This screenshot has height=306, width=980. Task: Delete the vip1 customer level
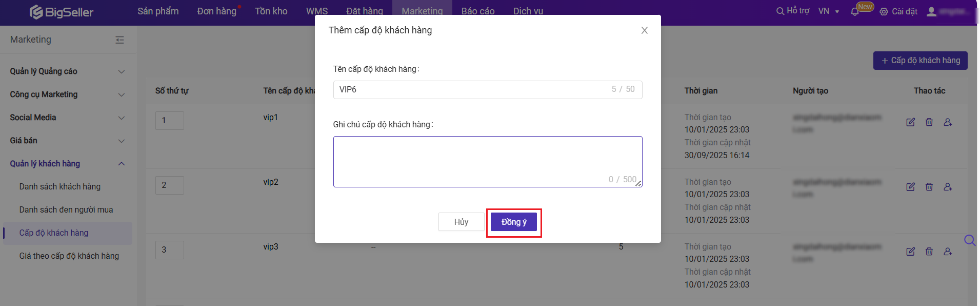pyautogui.click(x=929, y=122)
